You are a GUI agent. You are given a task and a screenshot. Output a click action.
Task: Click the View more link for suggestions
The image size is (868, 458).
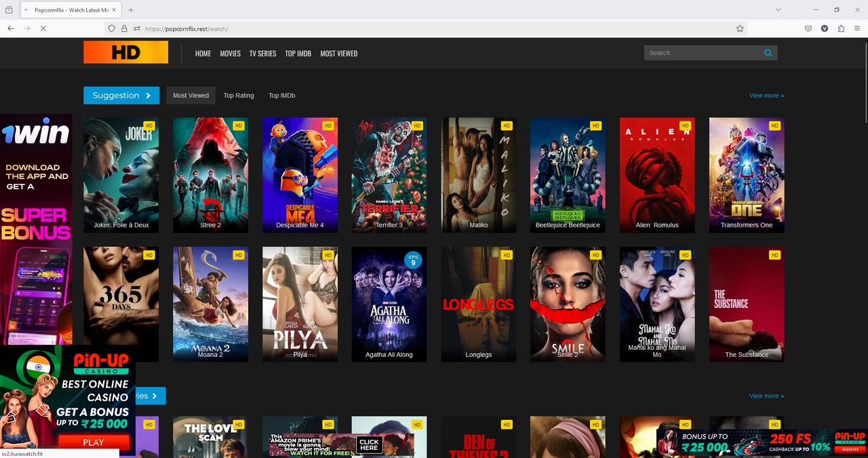point(766,95)
